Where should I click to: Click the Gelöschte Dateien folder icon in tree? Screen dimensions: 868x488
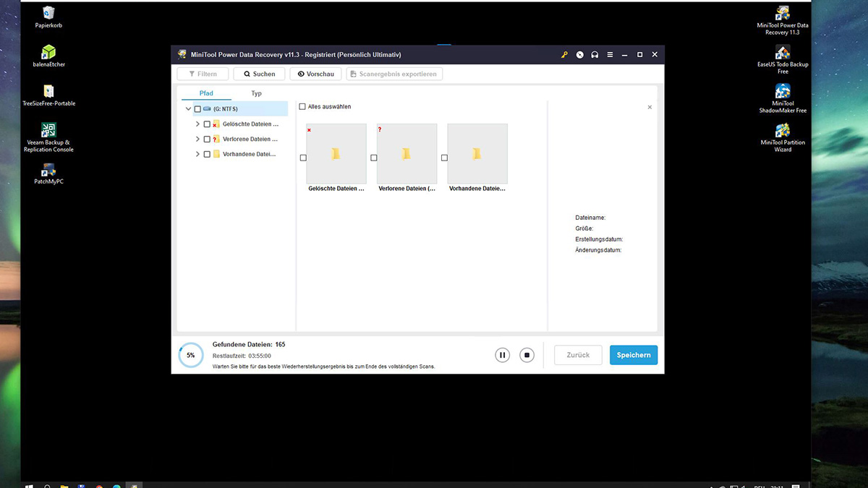(216, 124)
